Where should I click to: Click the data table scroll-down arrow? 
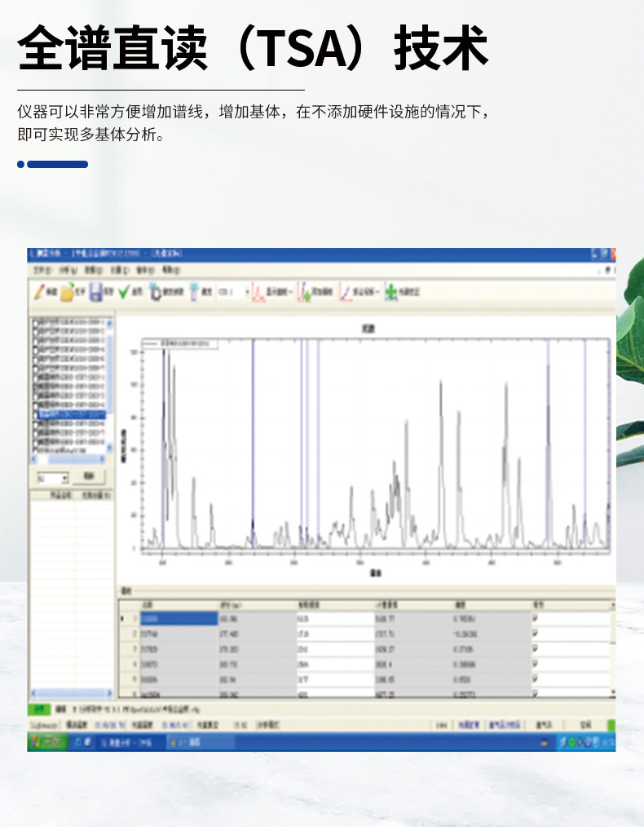click(613, 692)
